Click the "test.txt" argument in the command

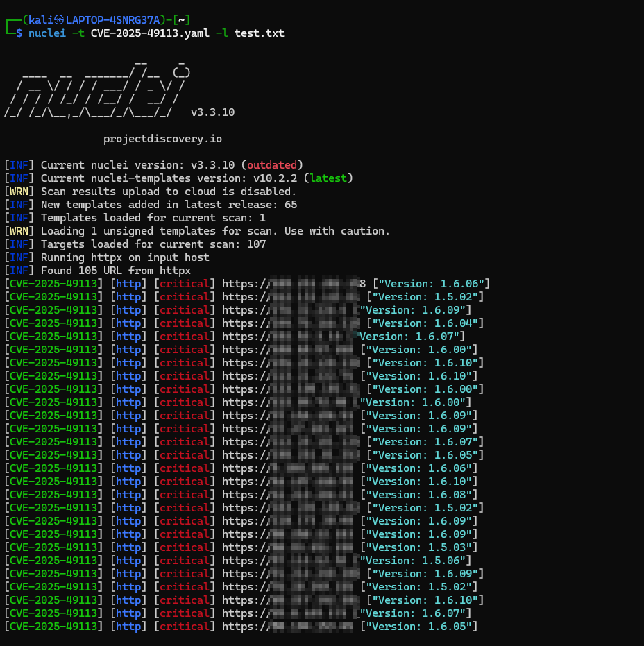pos(260,33)
